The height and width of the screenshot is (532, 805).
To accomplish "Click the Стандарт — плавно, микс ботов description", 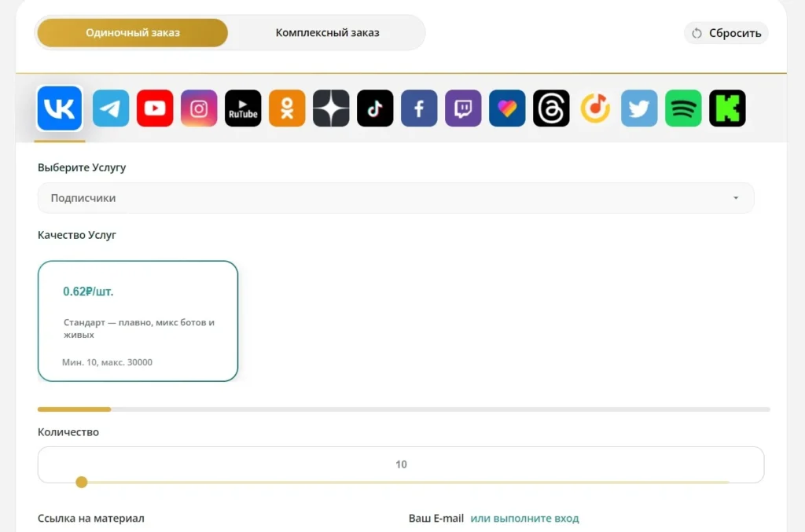I will pyautogui.click(x=139, y=328).
